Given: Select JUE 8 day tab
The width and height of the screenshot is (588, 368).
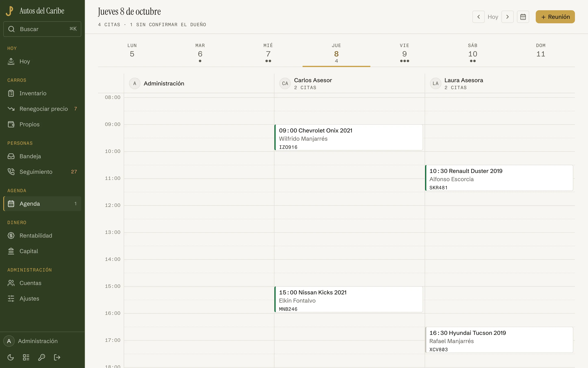Looking at the screenshot, I should (x=336, y=53).
